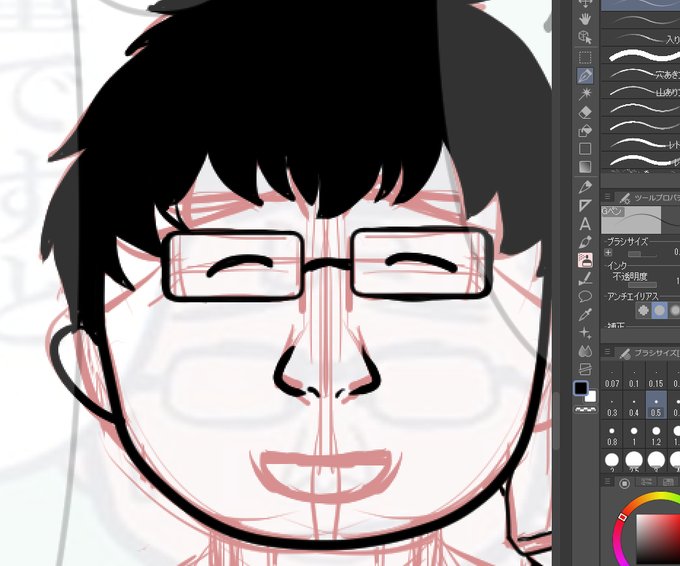Screen dimensions: 680x566
Task: Select the pink stamp-style tool icon
Action: coord(585,260)
